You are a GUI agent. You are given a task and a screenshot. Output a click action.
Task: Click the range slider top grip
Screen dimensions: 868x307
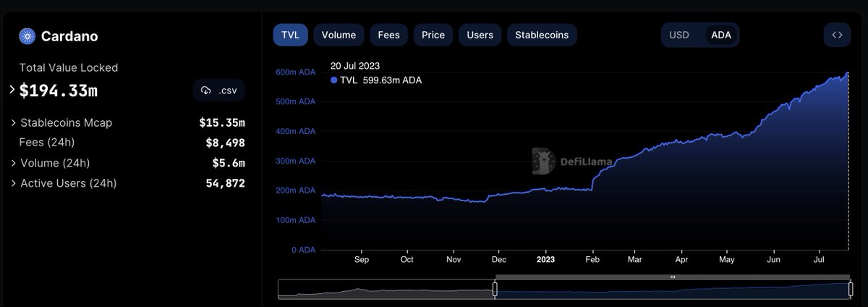(x=673, y=277)
